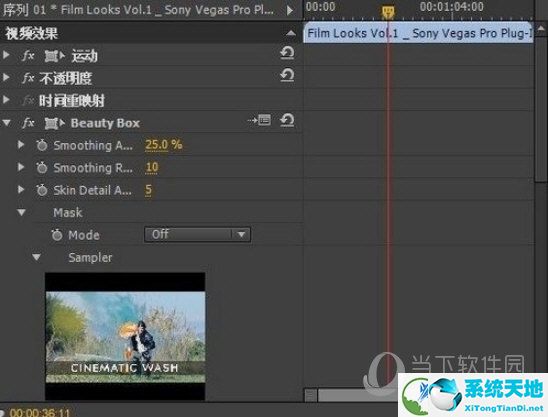Click the Beauty Box transform icon
The image size is (548, 417).
[x=55, y=123]
